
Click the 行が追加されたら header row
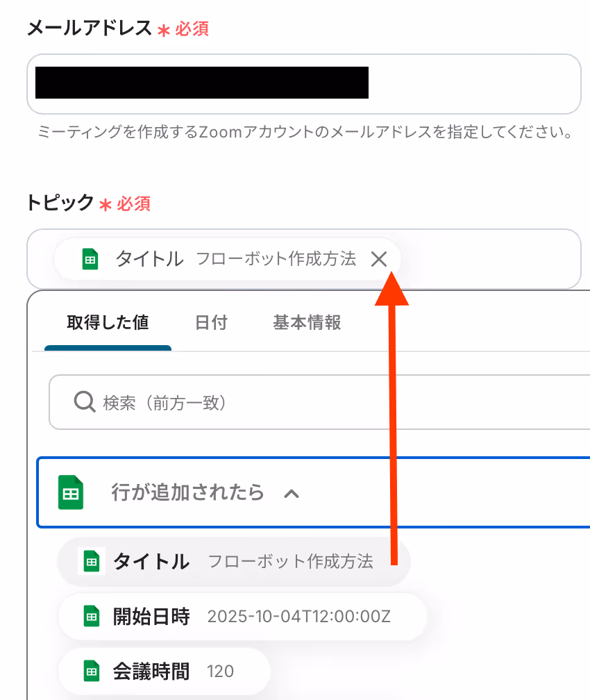tap(313, 492)
